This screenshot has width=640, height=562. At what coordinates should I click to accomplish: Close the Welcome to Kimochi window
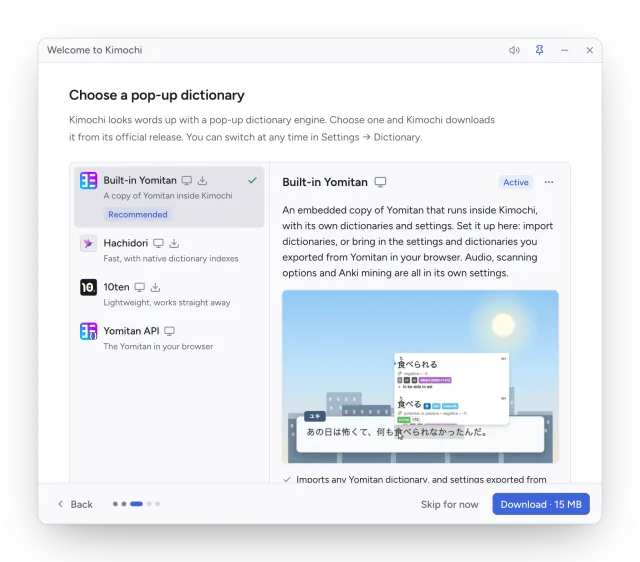click(589, 50)
